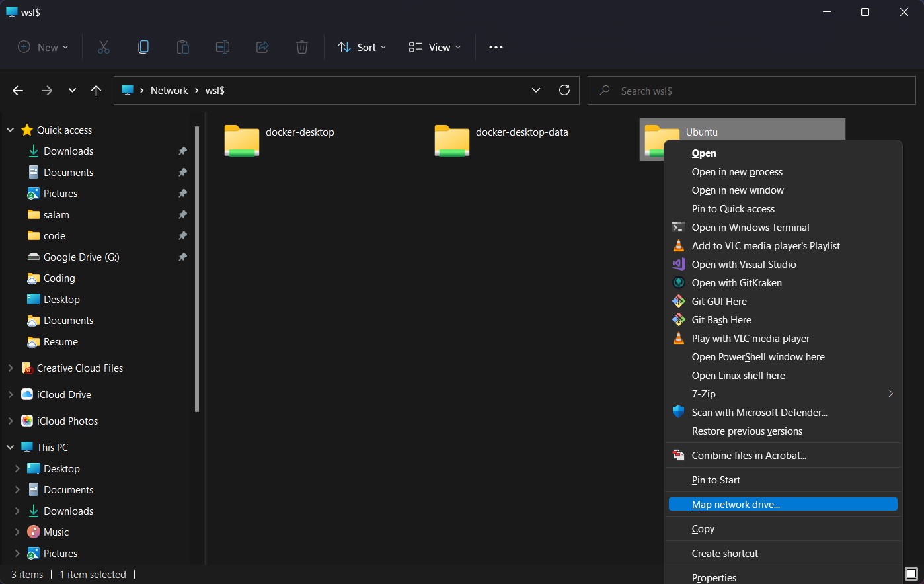Expand Desktop under This PC

[17, 469]
